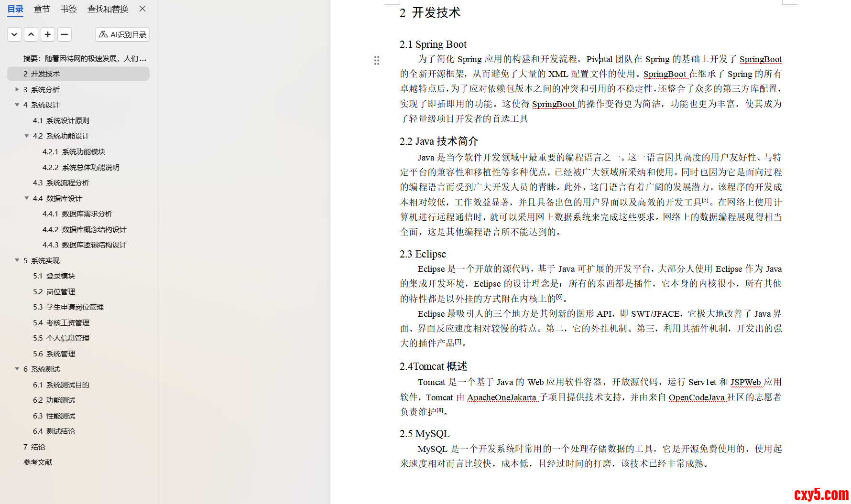Image resolution: width=851 pixels, height=504 pixels.
Task: Go to 6.3 性能测试 section
Action: pos(54,416)
